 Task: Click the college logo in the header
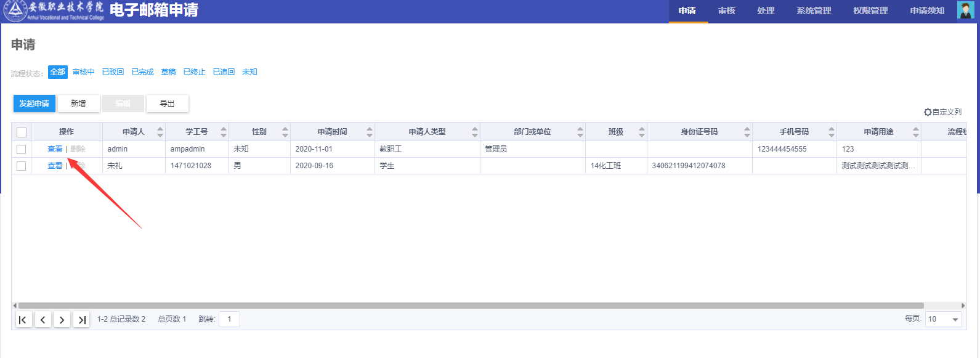click(54, 10)
